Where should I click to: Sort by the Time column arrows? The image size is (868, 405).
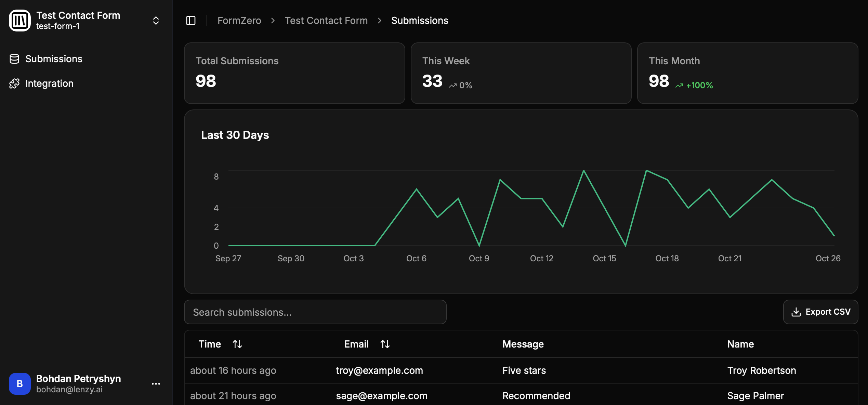pos(237,344)
